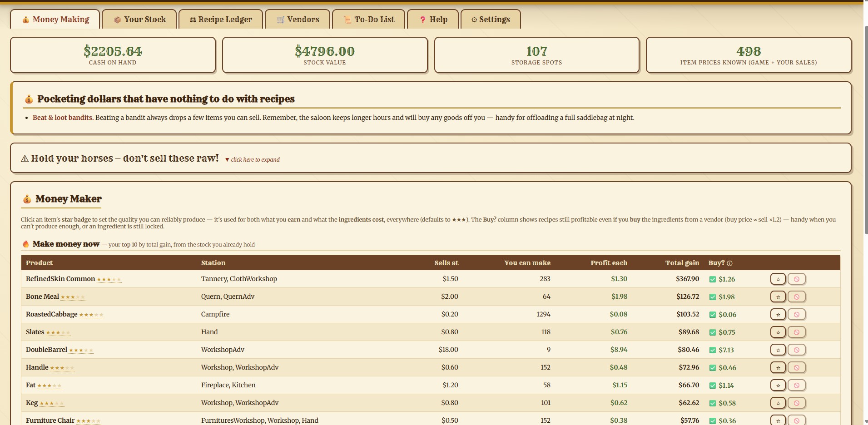
Task: Switch to the Your Stock tab
Action: tap(139, 20)
